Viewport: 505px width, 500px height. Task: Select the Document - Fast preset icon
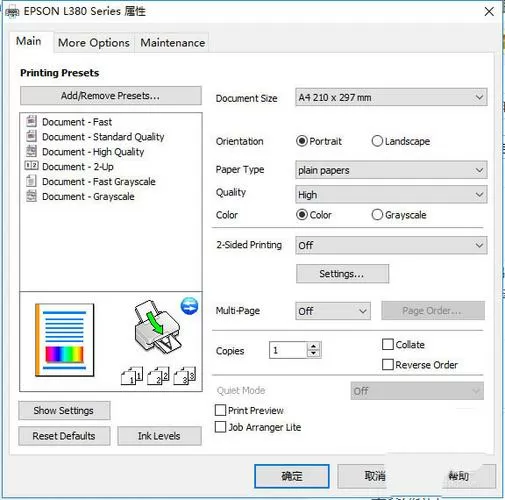(x=31, y=121)
